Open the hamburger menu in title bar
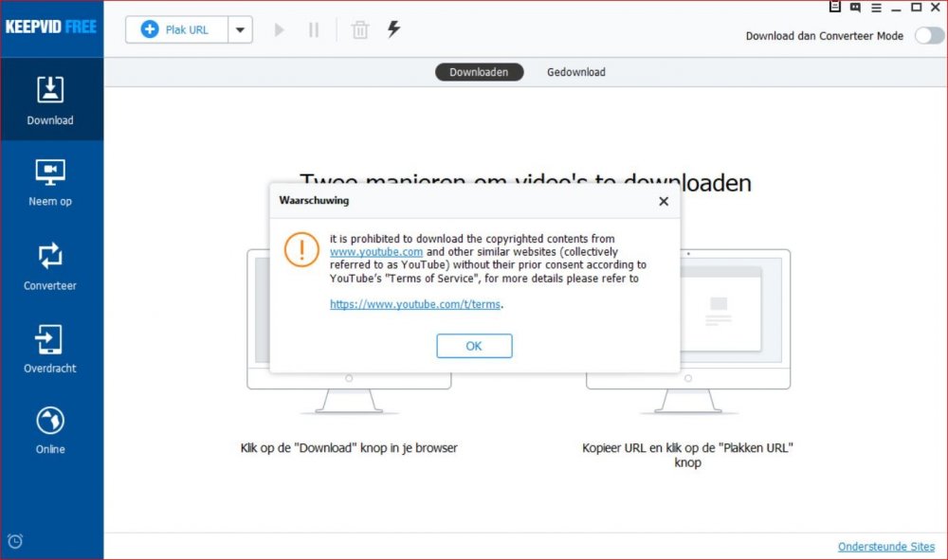Screen dimensions: 948x560 pos(876,8)
